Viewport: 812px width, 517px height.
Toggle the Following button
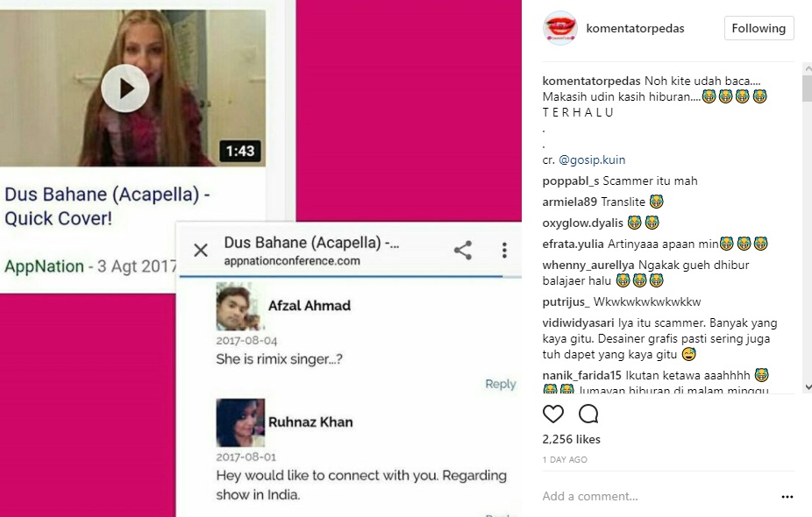(759, 28)
